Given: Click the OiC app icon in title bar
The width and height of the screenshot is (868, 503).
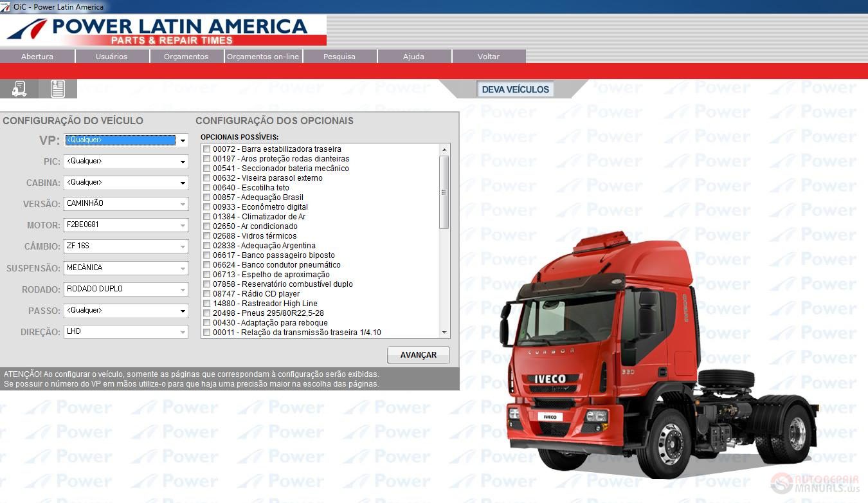Looking at the screenshot, I should tap(5, 6).
